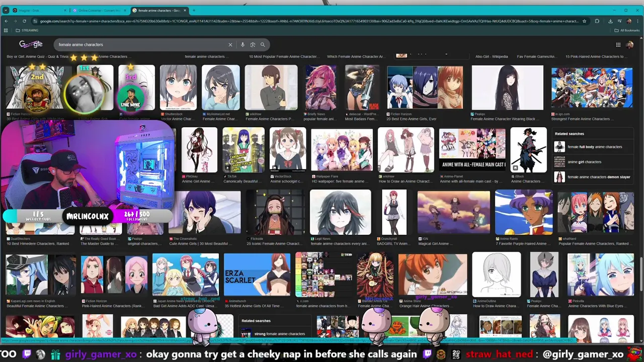Open the Bad Girl Anime Adds ADC Cast image
The image size is (644, 362).
pos(186,275)
